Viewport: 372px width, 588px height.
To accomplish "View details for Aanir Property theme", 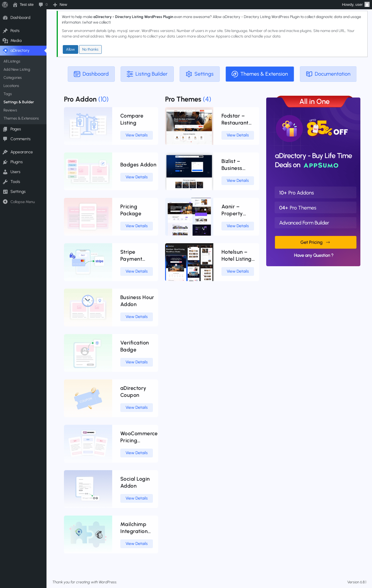I will (x=238, y=226).
